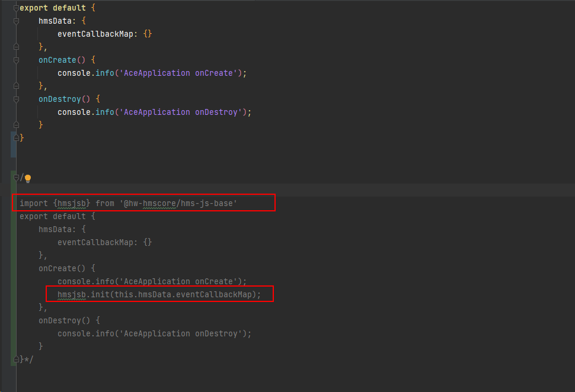The image size is (575, 392).
Task: Click string 'AceApplication onCreate' in uncommented code
Action: click(178, 73)
